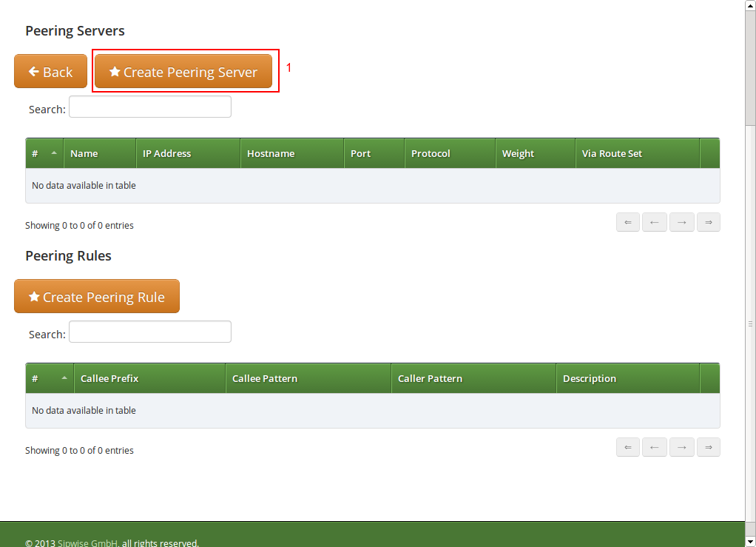Click the scrollbar down arrow

pyautogui.click(x=751, y=541)
